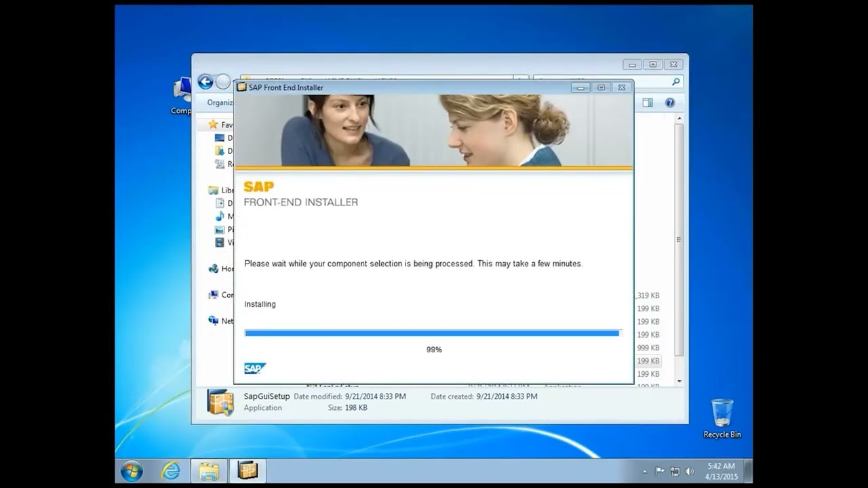Click scrollbar up arrow in Explorer
The height and width of the screenshot is (488, 868).
tap(679, 118)
